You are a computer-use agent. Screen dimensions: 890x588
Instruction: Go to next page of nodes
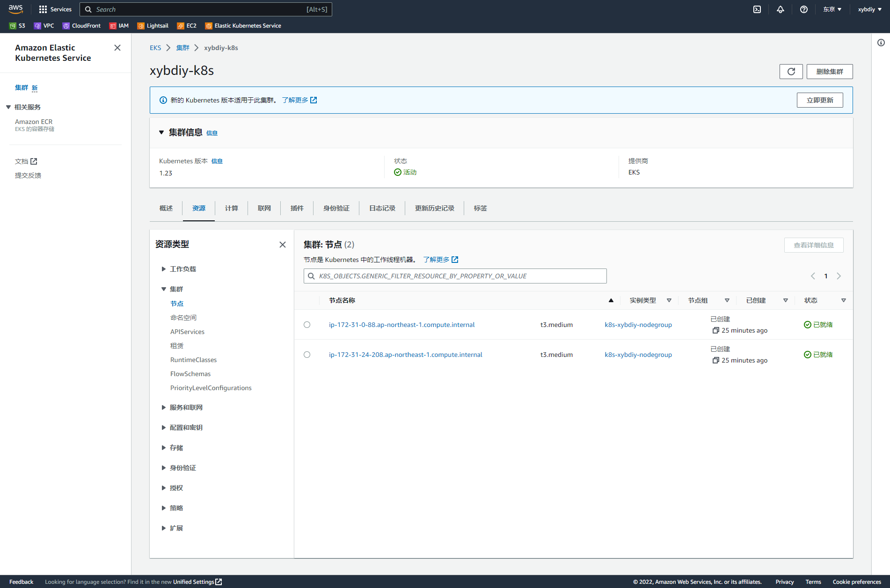click(x=839, y=276)
